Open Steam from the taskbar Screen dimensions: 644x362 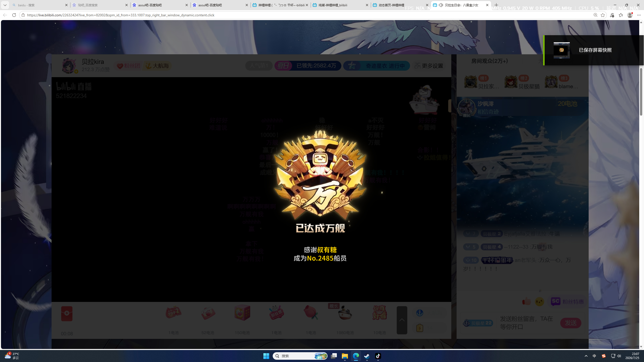(x=367, y=356)
